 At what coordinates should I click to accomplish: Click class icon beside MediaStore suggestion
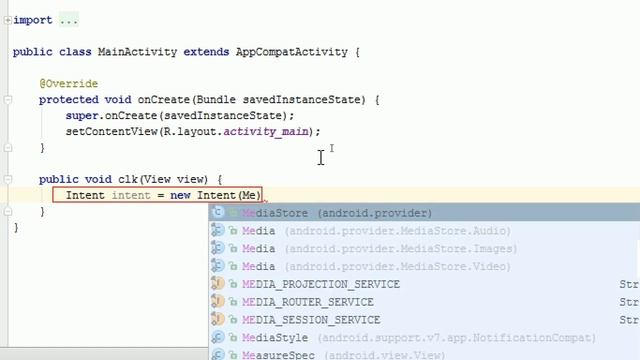pos(218,213)
